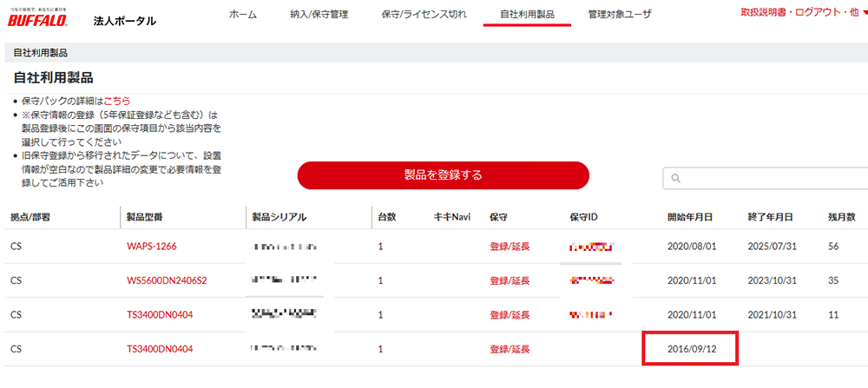The height and width of the screenshot is (388, 868).
Task: Open product WAPS-1266
Action: [152, 247]
